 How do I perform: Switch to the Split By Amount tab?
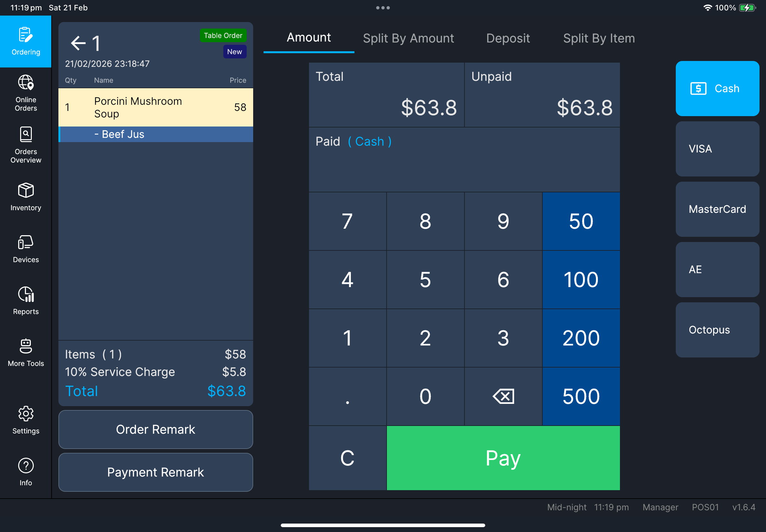click(x=408, y=38)
